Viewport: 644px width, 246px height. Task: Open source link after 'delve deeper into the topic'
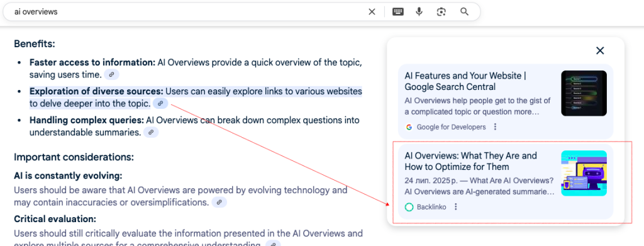click(x=160, y=103)
